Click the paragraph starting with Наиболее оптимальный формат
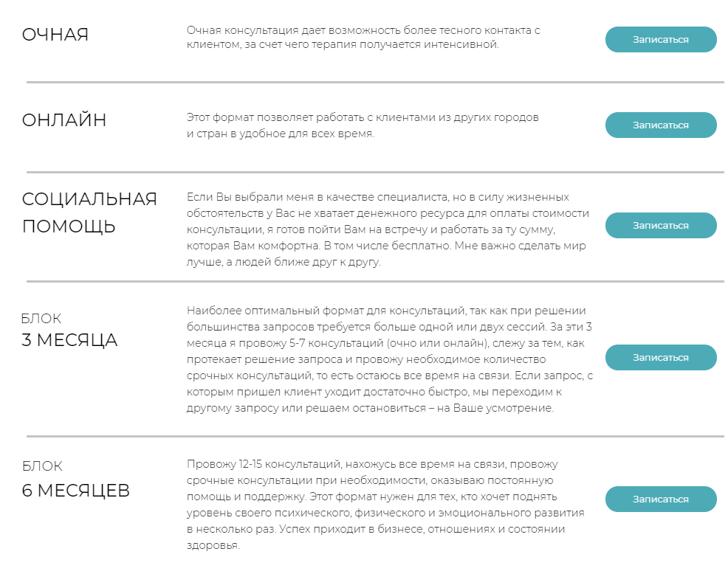728x574 pixels. point(389,359)
